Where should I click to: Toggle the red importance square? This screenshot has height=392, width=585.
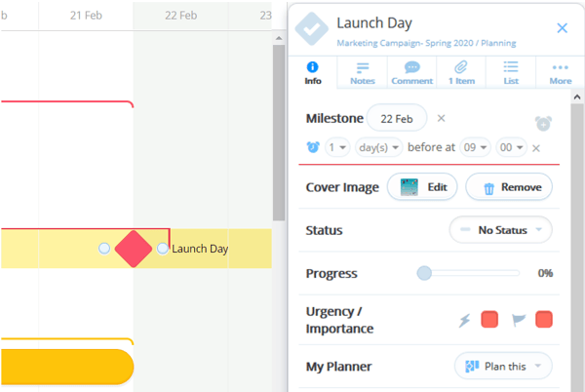click(x=544, y=320)
